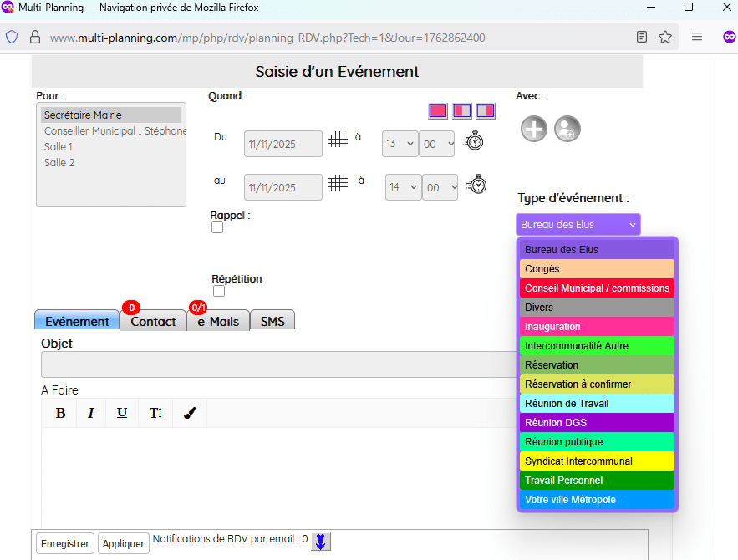The width and height of the screenshot is (738, 560).
Task: Collapse the Type d'événement dropdown
Action: [x=578, y=225]
